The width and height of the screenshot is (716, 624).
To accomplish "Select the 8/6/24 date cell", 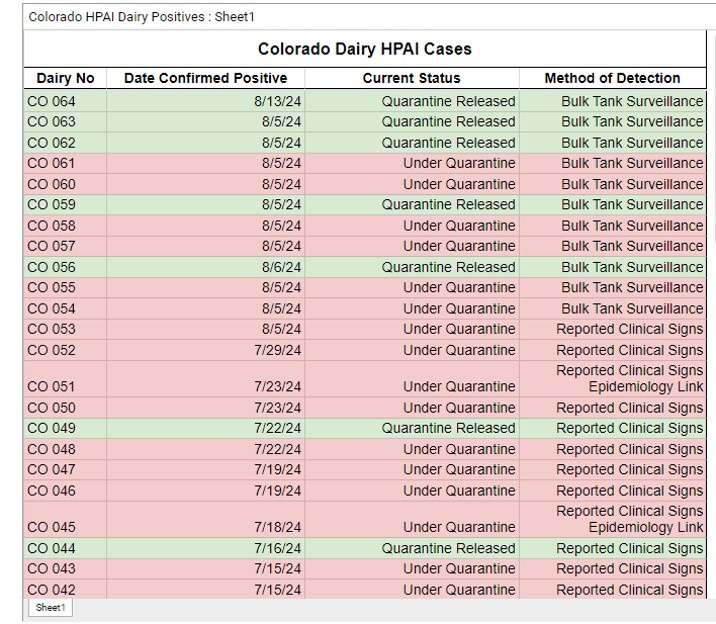I will [x=205, y=267].
